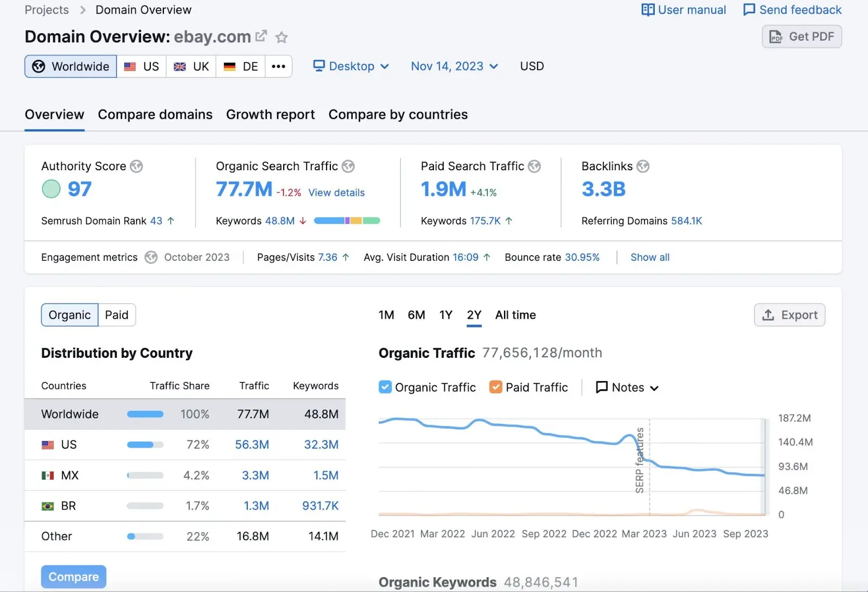The width and height of the screenshot is (868, 592).
Task: Click the US traffic share bar
Action: point(145,445)
